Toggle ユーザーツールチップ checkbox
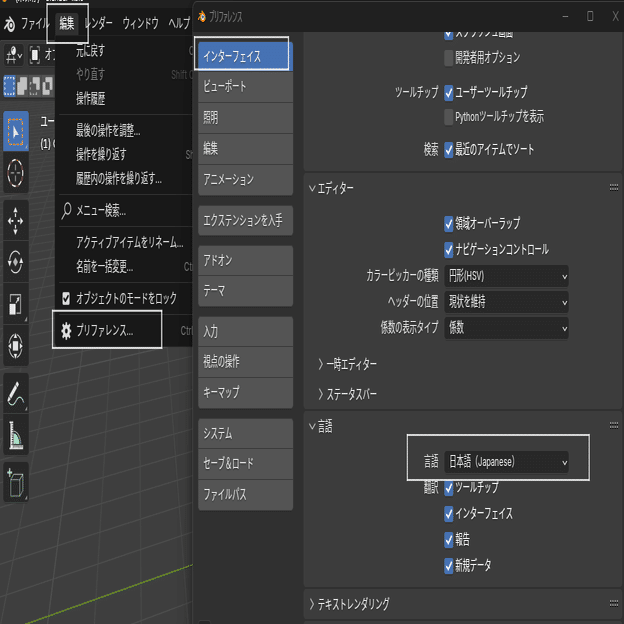This screenshot has height=624, width=624. tap(448, 93)
